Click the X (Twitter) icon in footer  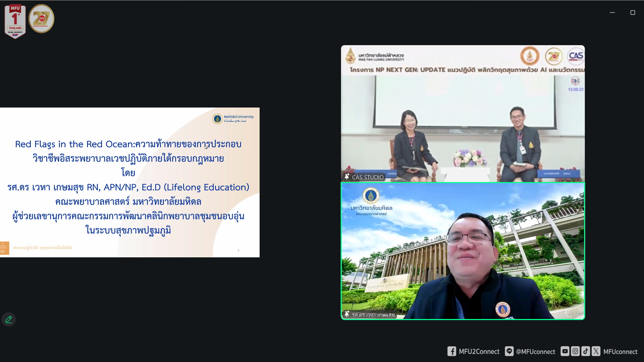pyautogui.click(x=596, y=351)
